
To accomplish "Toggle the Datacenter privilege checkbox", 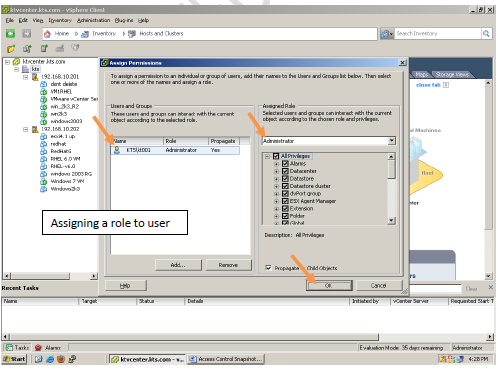I will 285,171.
